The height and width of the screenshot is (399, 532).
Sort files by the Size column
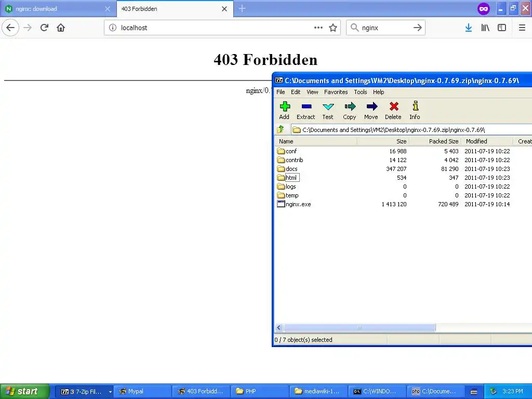click(383, 141)
